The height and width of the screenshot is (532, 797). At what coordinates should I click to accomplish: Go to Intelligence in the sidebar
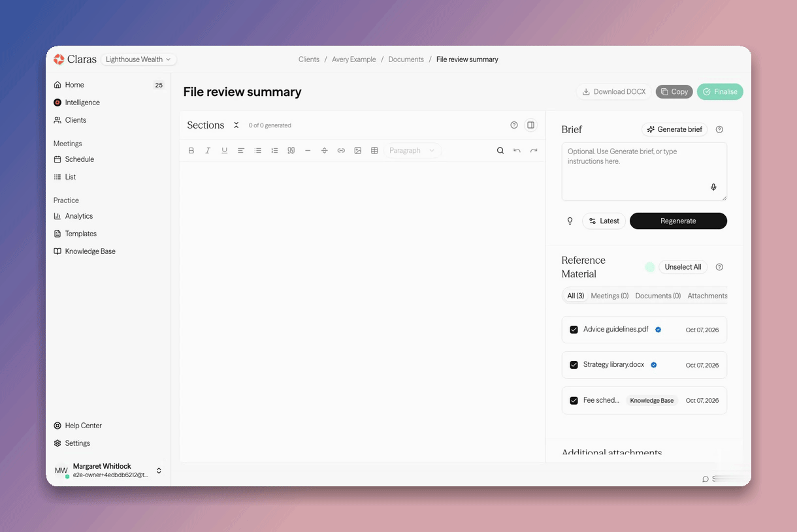(x=82, y=102)
